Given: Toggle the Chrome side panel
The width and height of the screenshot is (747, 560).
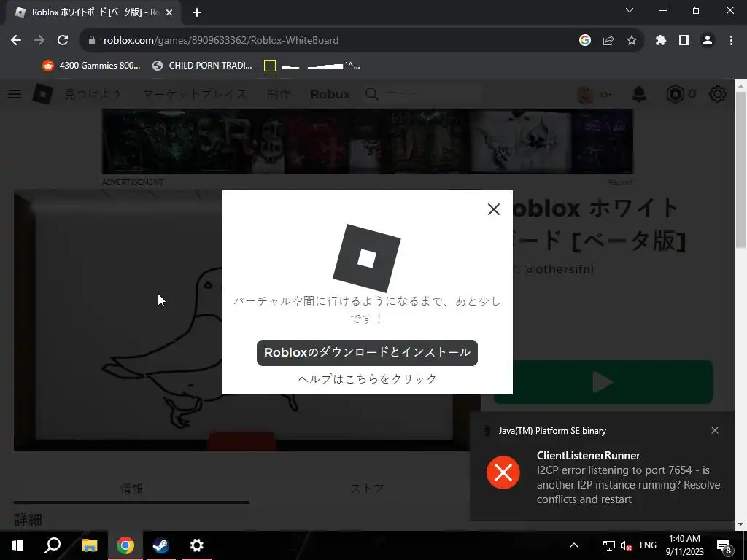Looking at the screenshot, I should click(x=684, y=41).
